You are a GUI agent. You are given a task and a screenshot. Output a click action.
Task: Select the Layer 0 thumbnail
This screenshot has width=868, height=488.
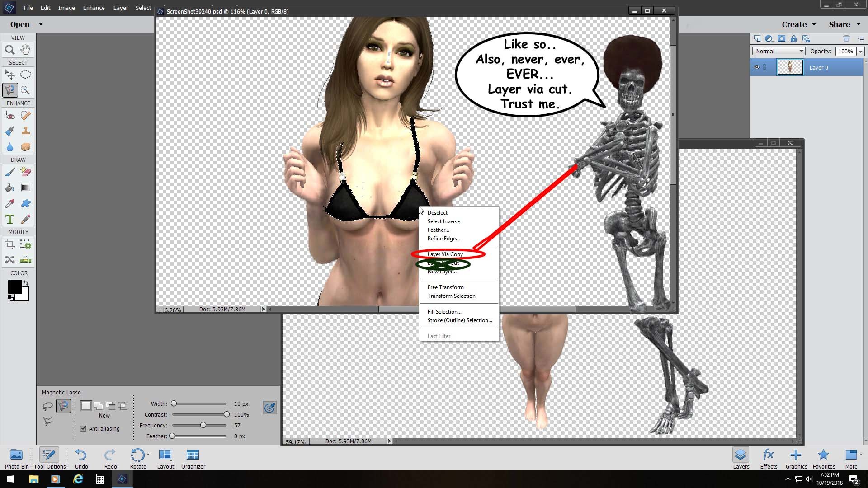pos(790,67)
